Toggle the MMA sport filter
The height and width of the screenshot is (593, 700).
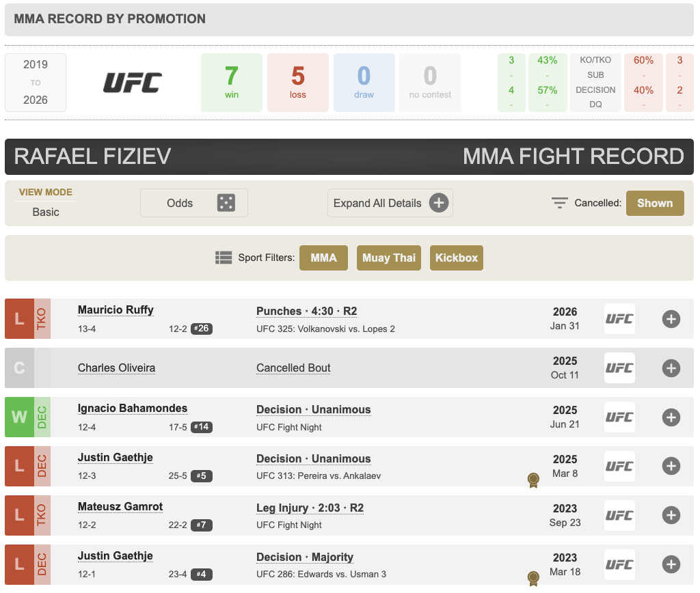pyautogui.click(x=323, y=258)
